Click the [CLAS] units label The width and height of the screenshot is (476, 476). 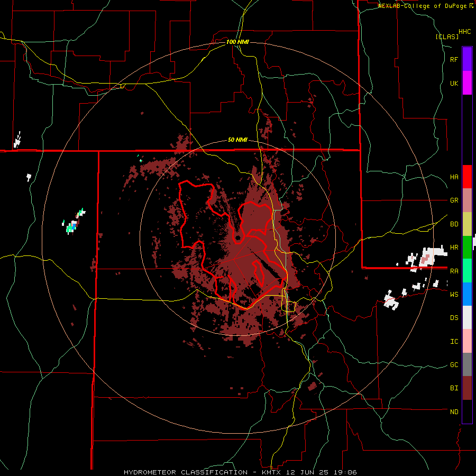(447, 36)
